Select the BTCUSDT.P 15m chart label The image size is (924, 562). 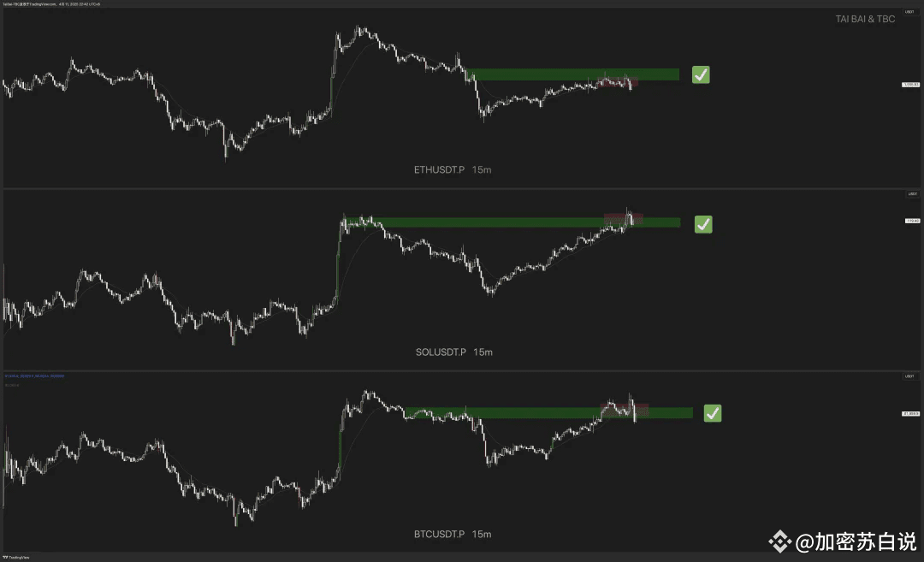[453, 535]
